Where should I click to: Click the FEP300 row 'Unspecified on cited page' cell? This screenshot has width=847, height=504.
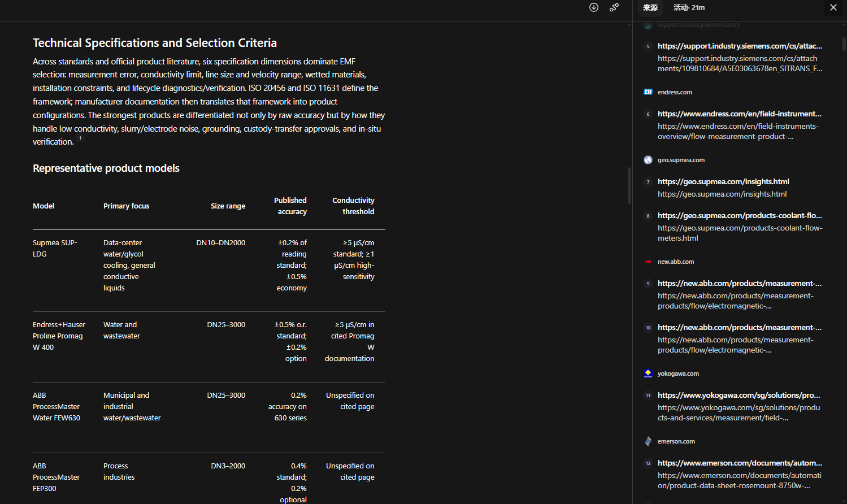coord(350,472)
